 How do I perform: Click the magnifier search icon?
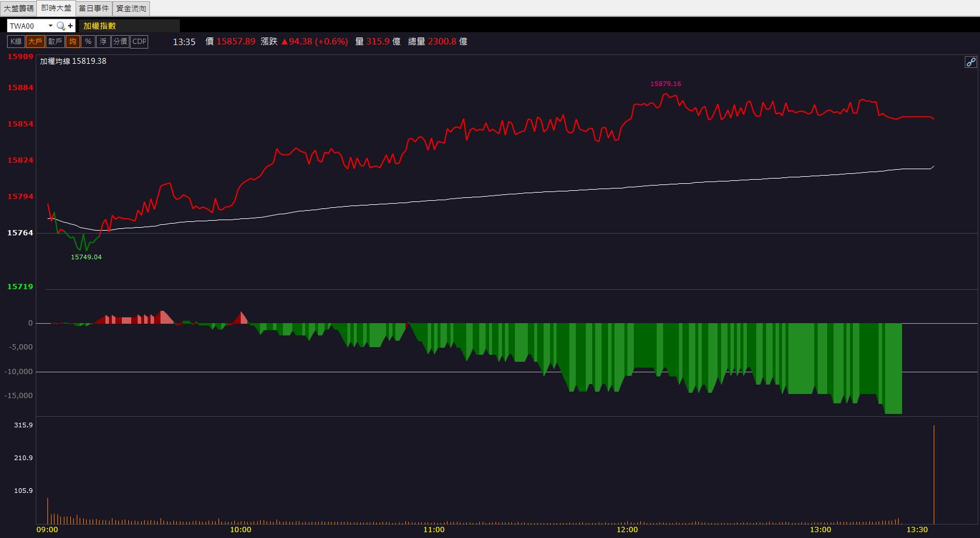[x=60, y=26]
